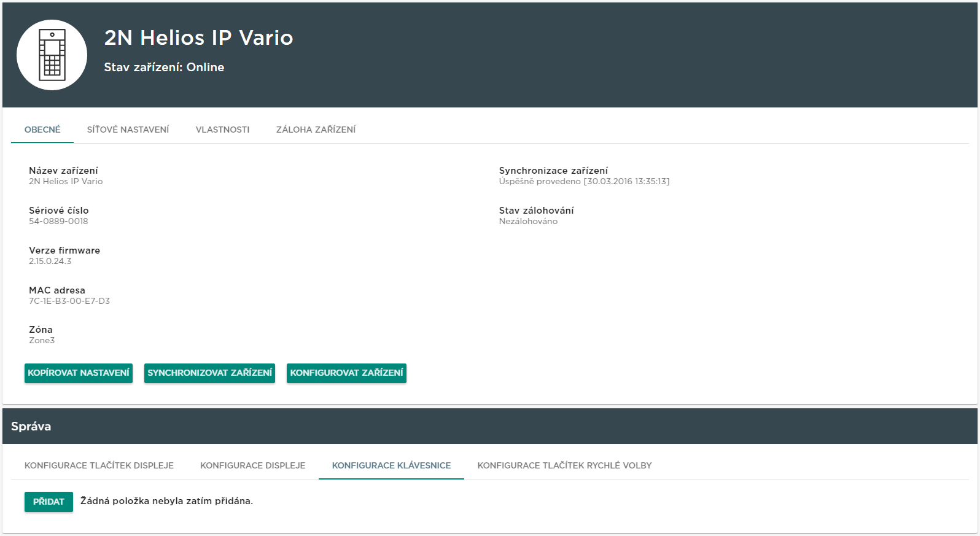
Task: Click the firmware version 2.15.0.24.3
Action: click(50, 261)
